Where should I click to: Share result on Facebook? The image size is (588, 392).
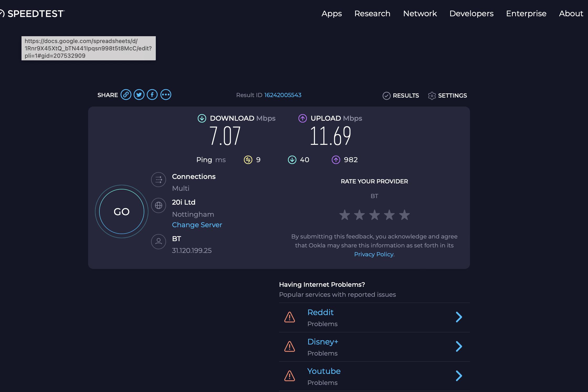pos(152,95)
